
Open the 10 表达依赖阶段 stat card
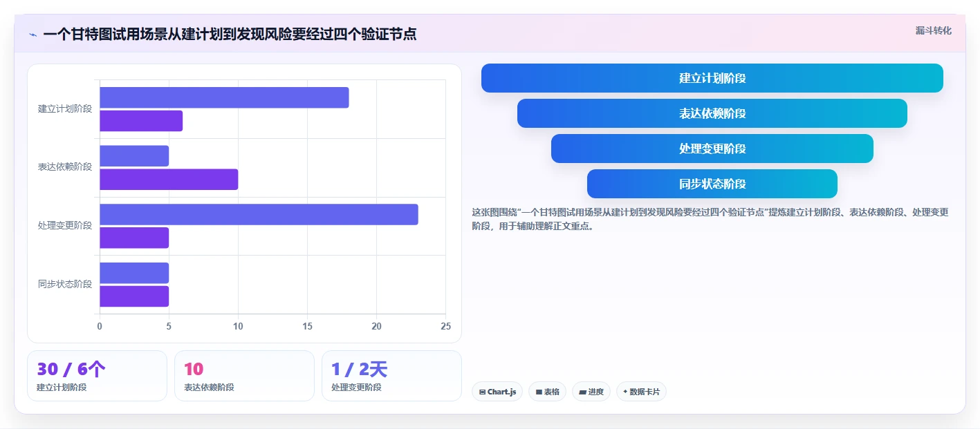click(x=244, y=376)
